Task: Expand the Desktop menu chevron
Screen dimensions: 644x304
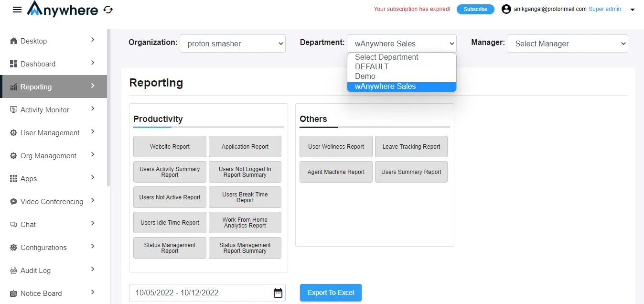Action: pyautogui.click(x=93, y=40)
